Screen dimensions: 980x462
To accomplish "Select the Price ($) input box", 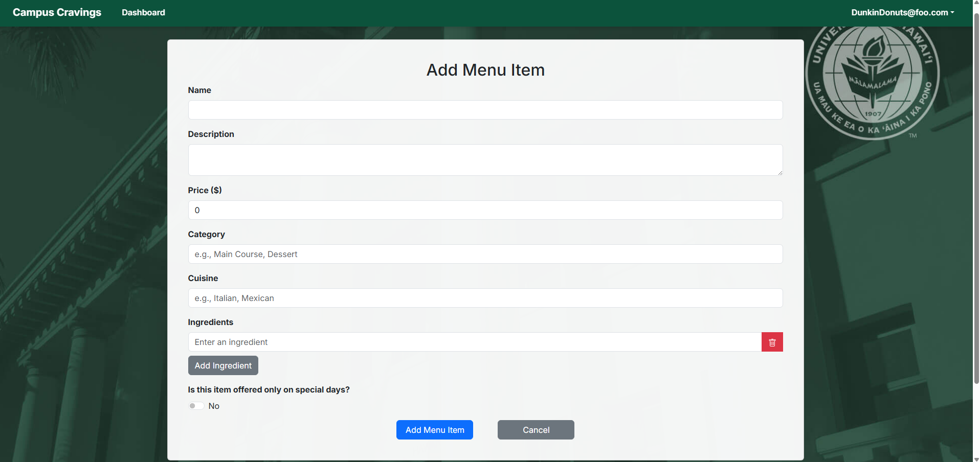I will click(x=485, y=210).
